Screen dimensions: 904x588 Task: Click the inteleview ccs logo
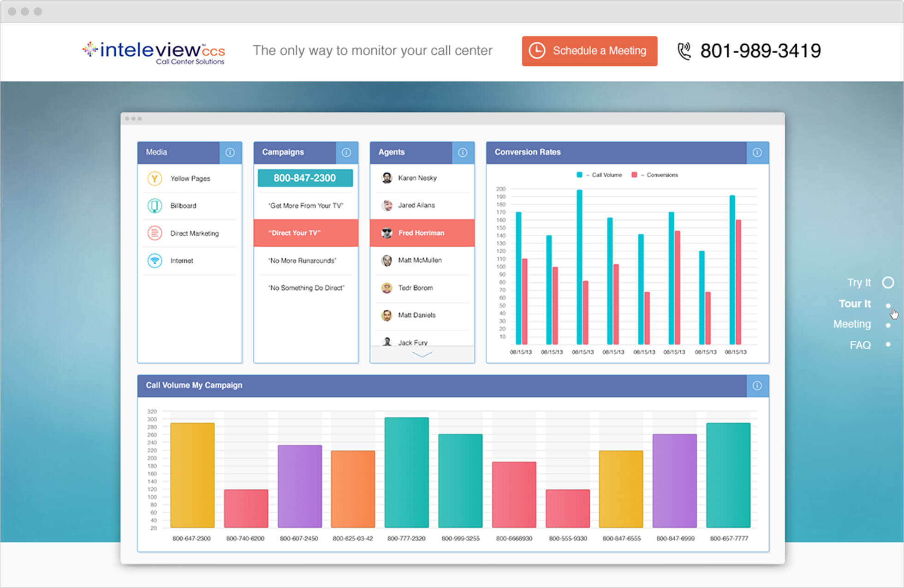click(154, 52)
